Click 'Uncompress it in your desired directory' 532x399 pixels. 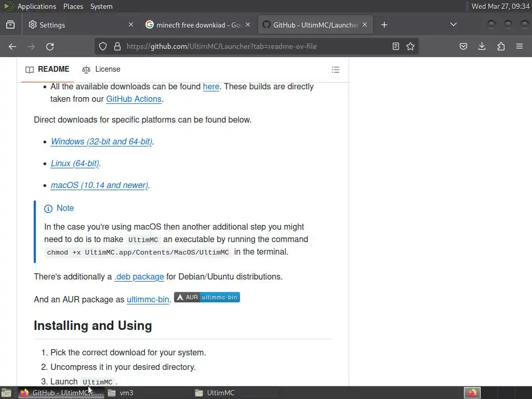[123, 367]
